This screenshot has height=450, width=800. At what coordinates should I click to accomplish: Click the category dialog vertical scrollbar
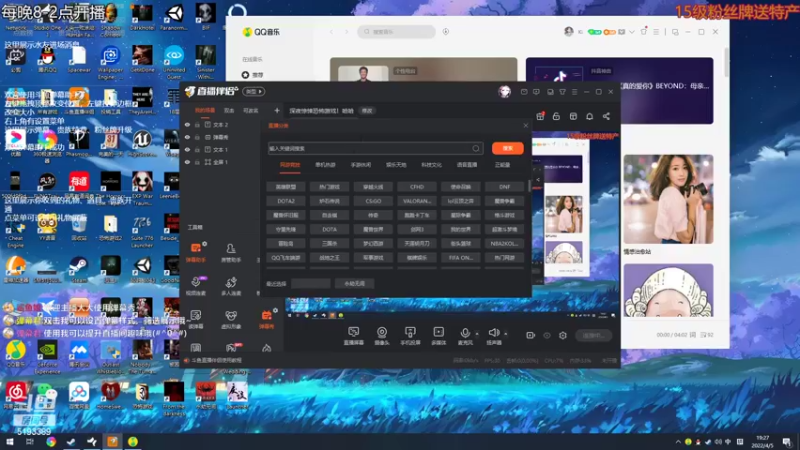tap(530, 185)
